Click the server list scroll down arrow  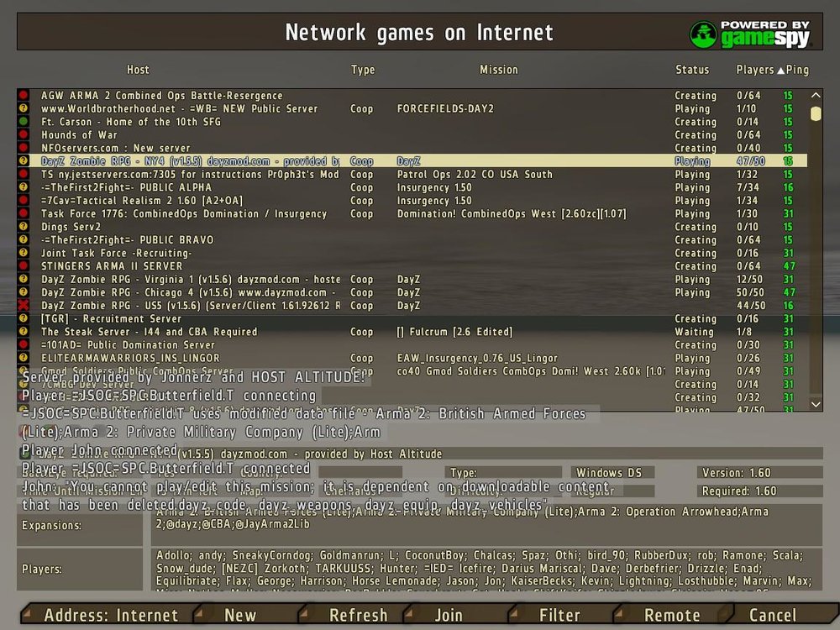tap(816, 405)
